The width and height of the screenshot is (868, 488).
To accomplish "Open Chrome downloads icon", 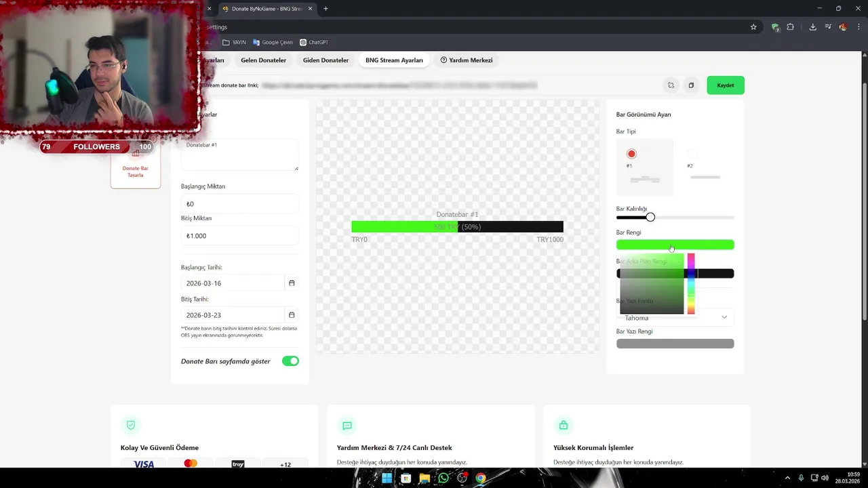I will 812,27.
